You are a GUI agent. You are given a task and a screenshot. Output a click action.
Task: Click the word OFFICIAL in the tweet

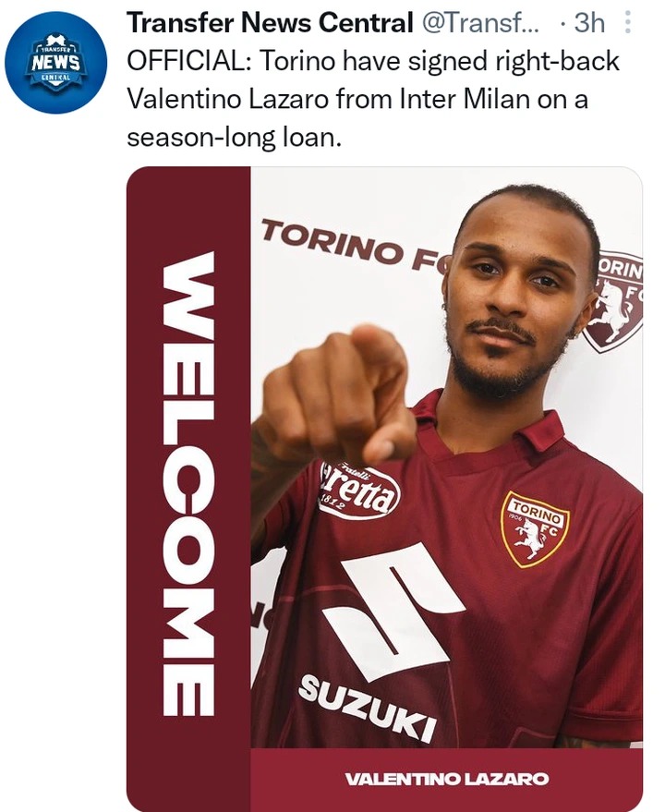190,62
